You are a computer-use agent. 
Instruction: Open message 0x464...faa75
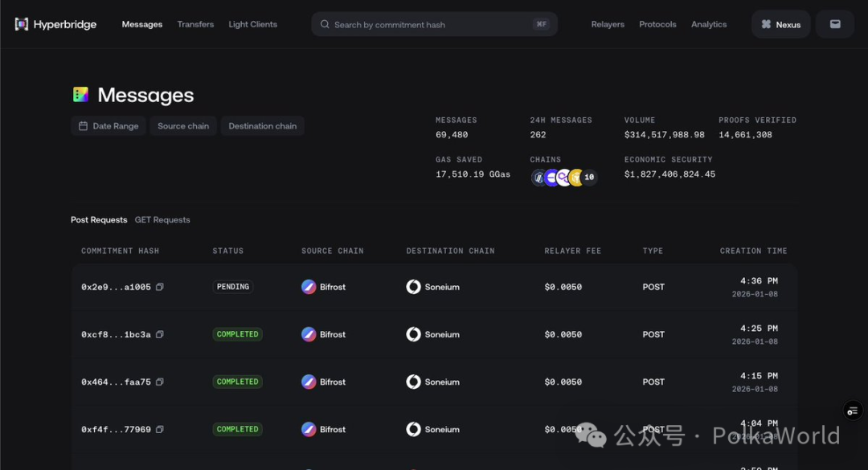[x=117, y=382]
